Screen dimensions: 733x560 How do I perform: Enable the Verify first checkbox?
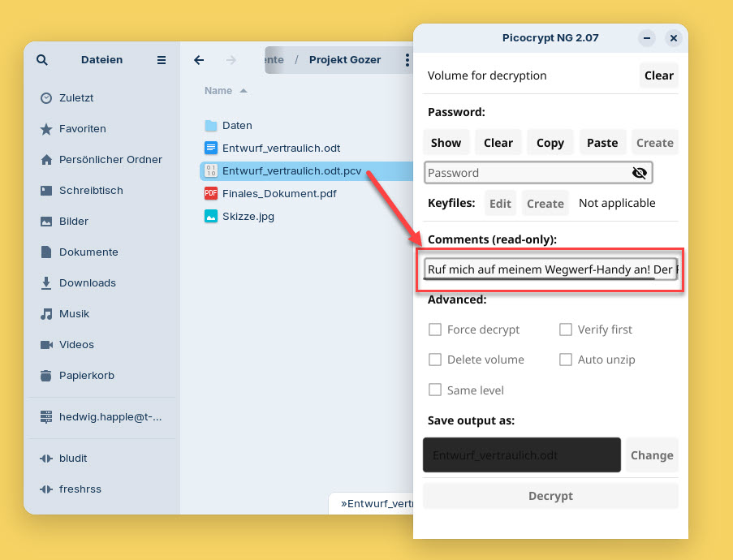pyautogui.click(x=566, y=330)
